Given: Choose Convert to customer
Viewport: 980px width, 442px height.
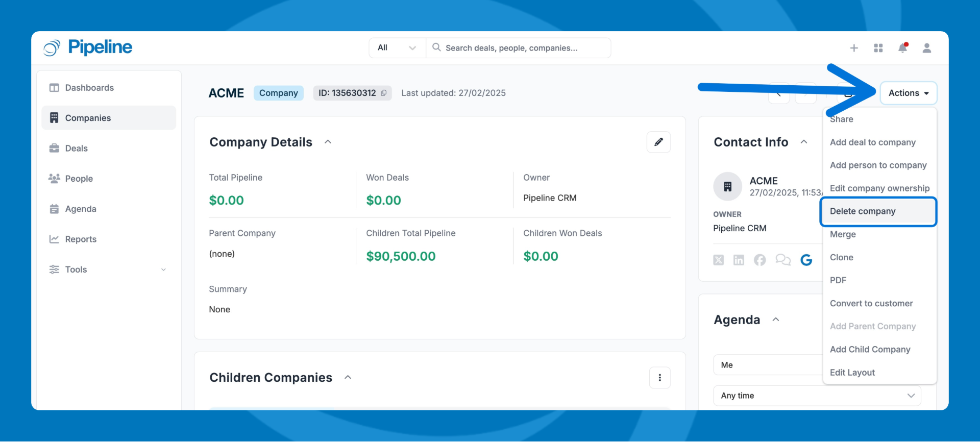Looking at the screenshot, I should [x=880, y=303].
